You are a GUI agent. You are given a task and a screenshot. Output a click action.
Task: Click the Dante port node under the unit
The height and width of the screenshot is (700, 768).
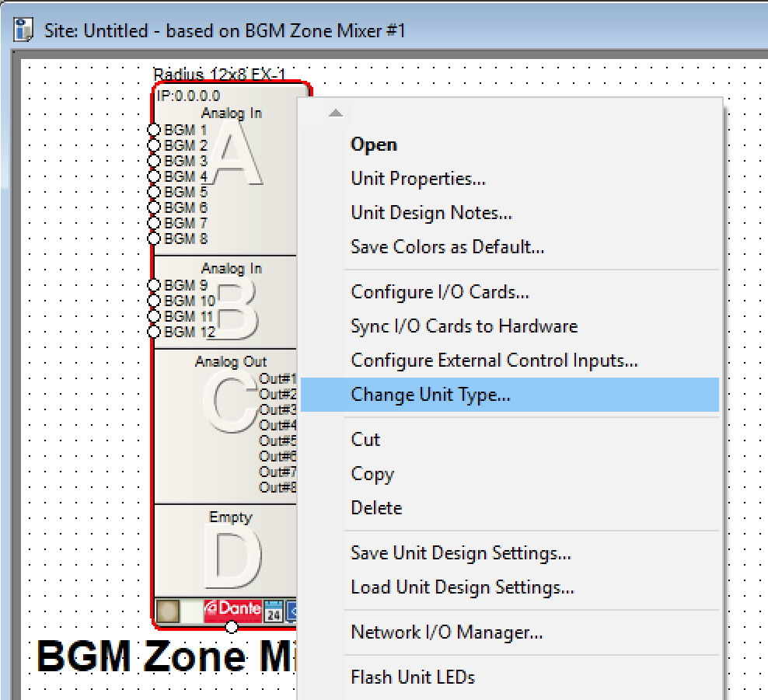231,626
